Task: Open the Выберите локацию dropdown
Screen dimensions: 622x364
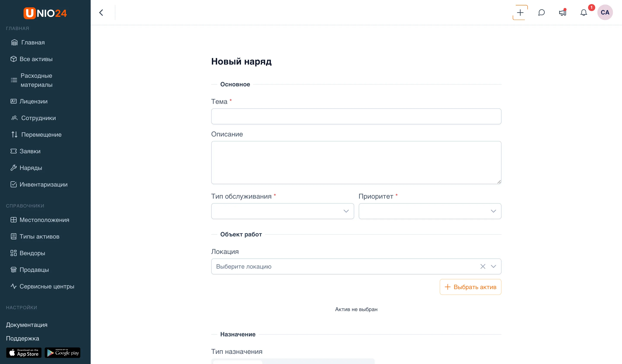Action: 356,266
